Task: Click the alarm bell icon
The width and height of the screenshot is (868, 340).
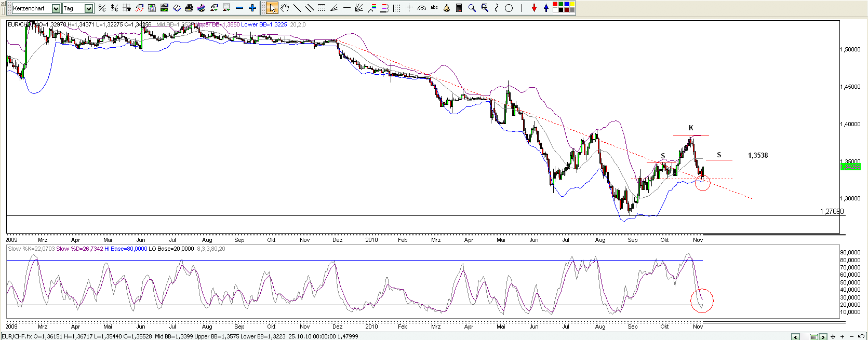Action: [x=446, y=8]
